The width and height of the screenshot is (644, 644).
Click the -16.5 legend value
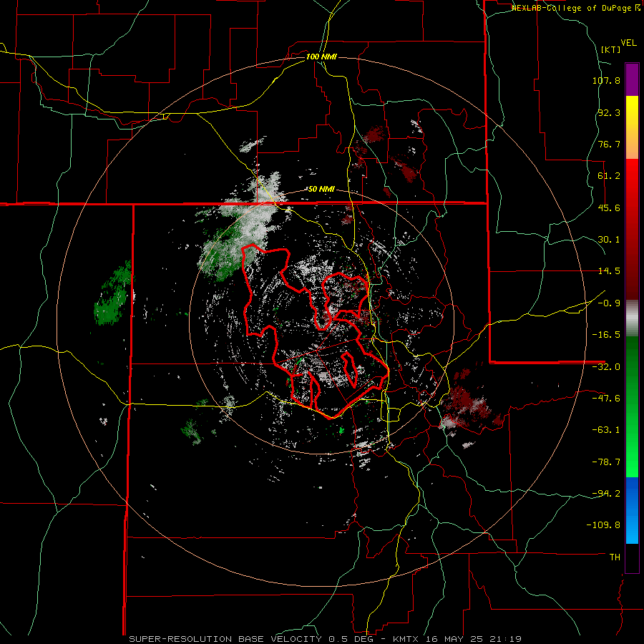click(x=606, y=335)
